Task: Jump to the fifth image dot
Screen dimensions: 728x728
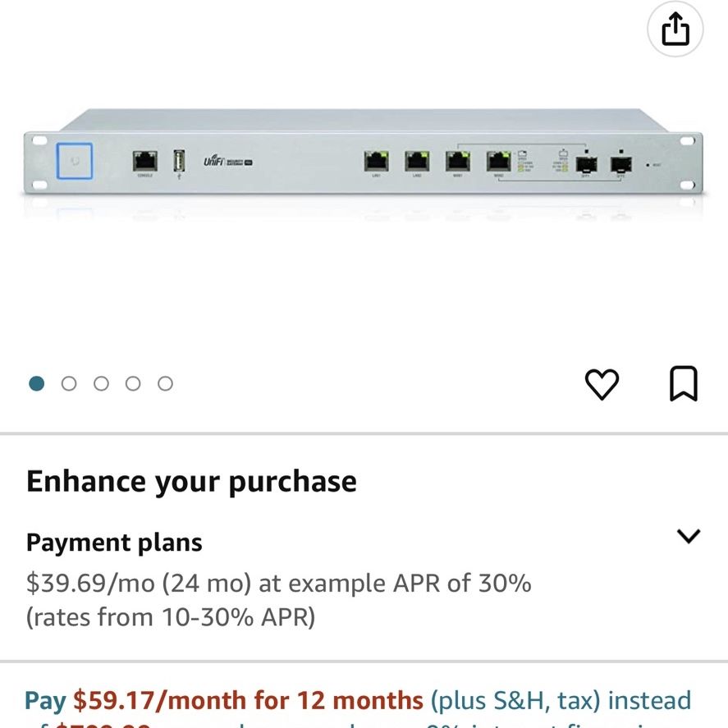Action: pos(165,383)
